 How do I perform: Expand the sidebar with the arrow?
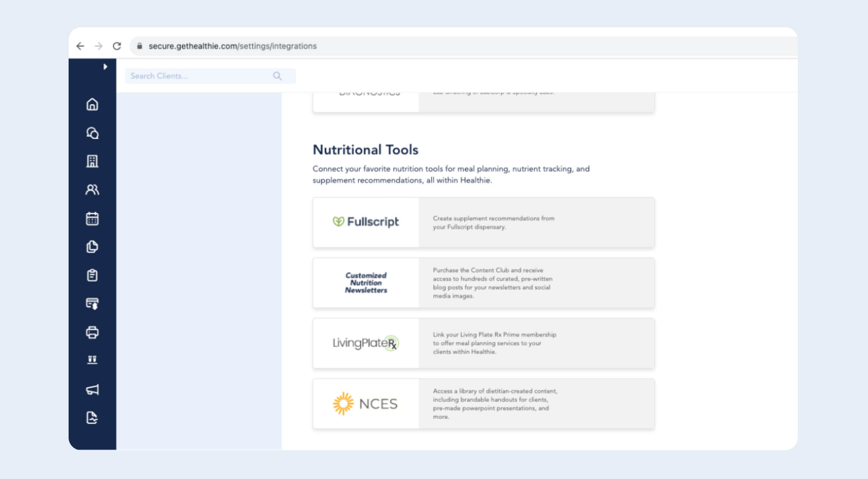pos(105,67)
